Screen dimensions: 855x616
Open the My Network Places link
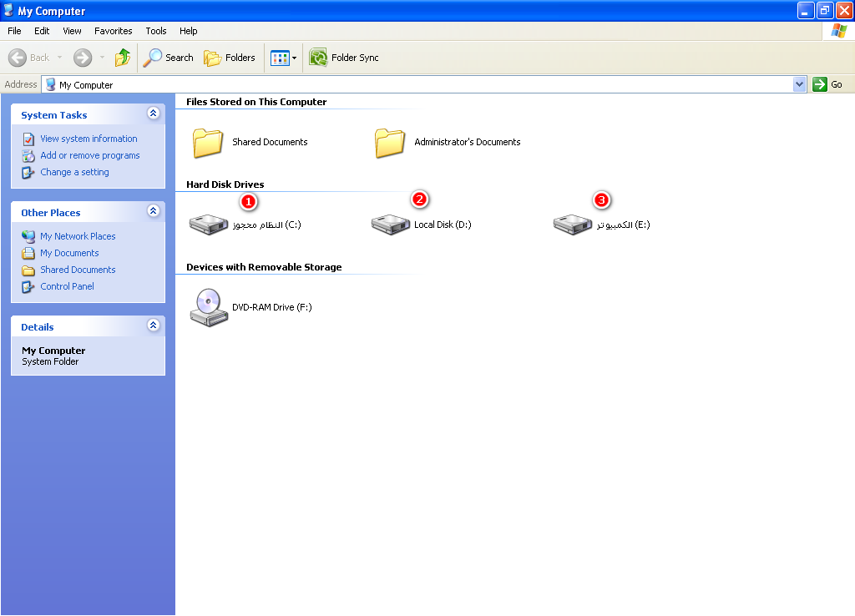tap(78, 236)
